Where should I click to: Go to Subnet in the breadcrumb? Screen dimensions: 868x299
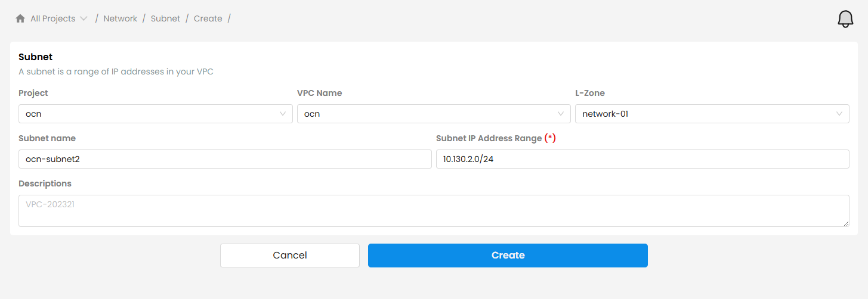(165, 18)
